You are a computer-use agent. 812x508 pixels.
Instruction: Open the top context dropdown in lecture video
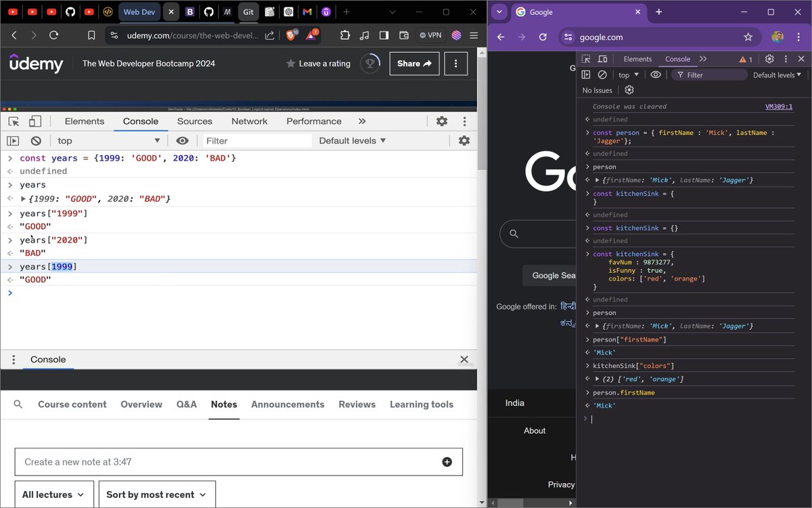pyautogui.click(x=109, y=141)
